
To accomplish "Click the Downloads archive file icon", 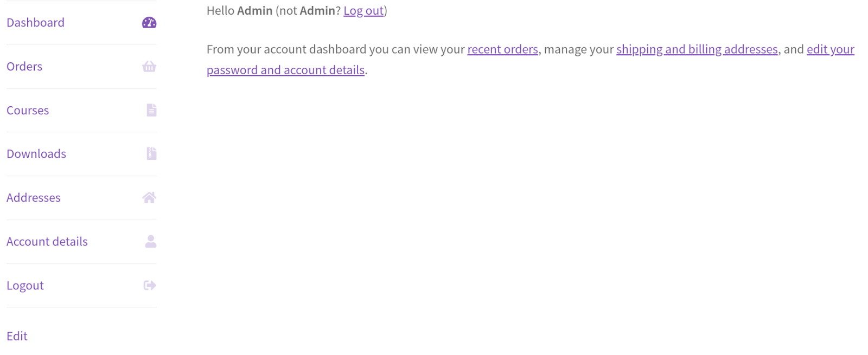I will tap(151, 154).
